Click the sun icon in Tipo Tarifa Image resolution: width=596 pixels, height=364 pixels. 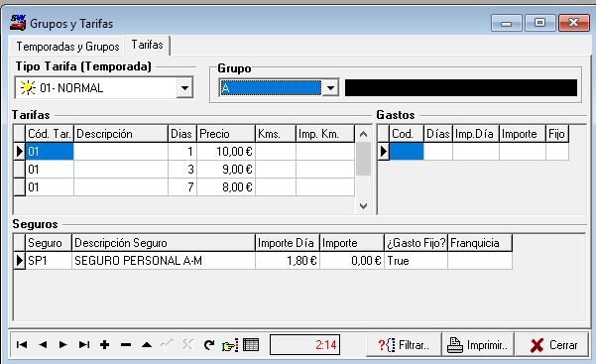[x=28, y=88]
